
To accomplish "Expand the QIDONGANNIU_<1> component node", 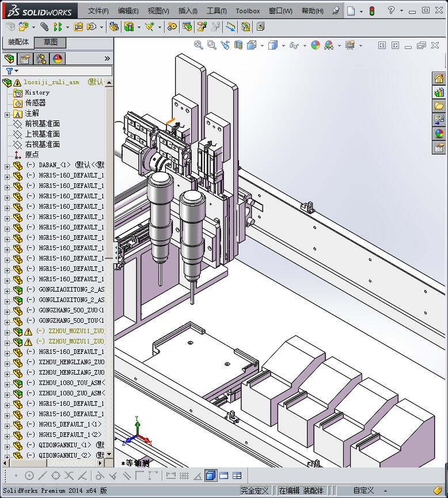I will (7, 447).
